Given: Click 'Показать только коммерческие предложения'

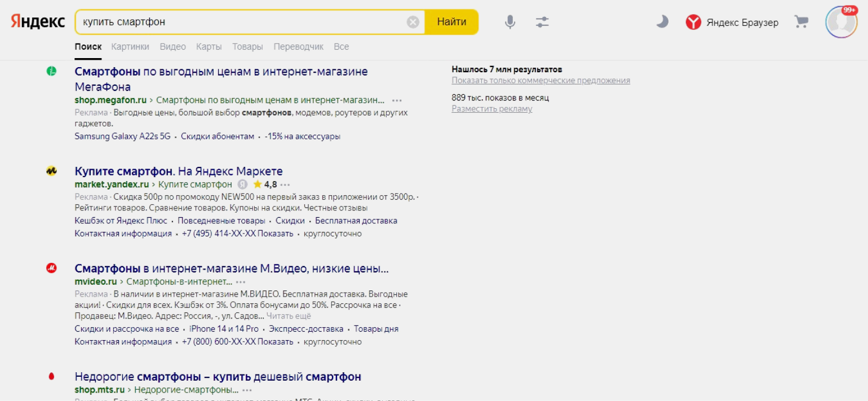Looking at the screenshot, I should click(x=541, y=81).
